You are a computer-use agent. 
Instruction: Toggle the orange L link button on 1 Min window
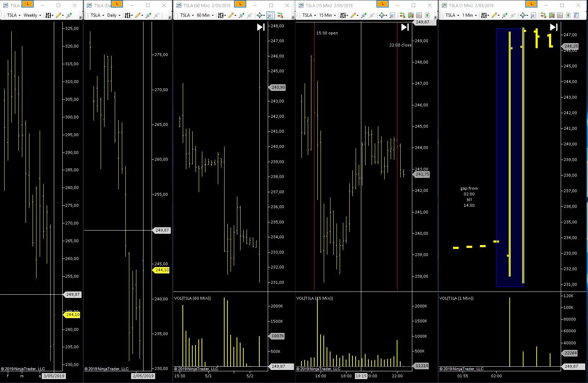click(531, 4)
